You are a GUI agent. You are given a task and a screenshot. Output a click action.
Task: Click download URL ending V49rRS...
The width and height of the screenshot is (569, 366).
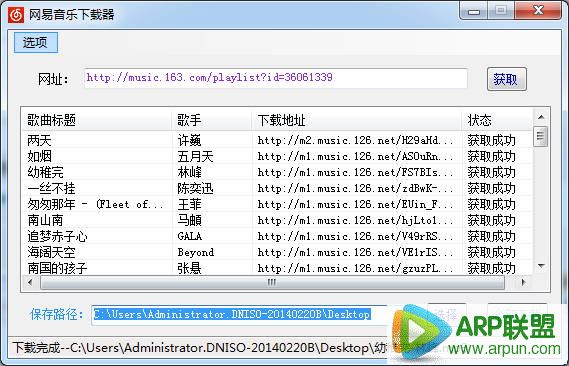click(x=355, y=236)
